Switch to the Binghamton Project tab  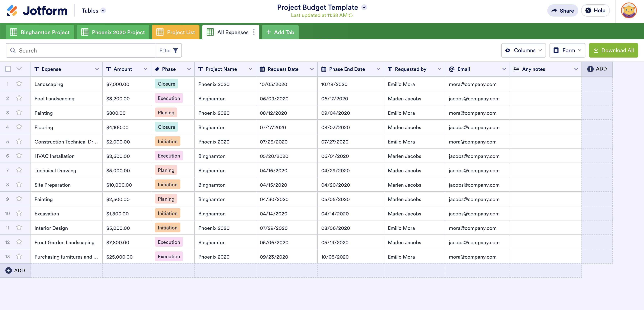(x=40, y=32)
